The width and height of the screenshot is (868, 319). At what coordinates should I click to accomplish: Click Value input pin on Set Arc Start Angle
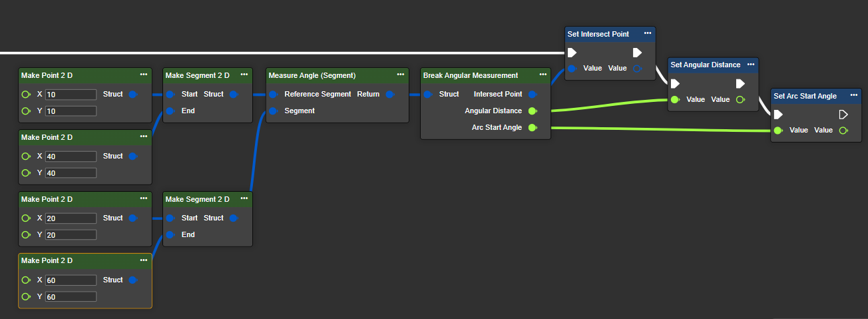pyautogui.click(x=778, y=131)
